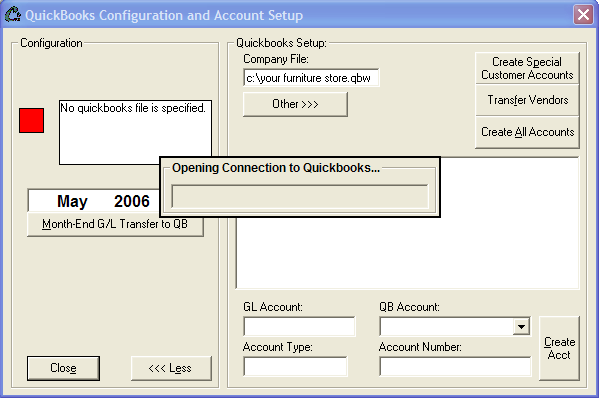Click Create Special Customer Accounts

tap(527, 68)
